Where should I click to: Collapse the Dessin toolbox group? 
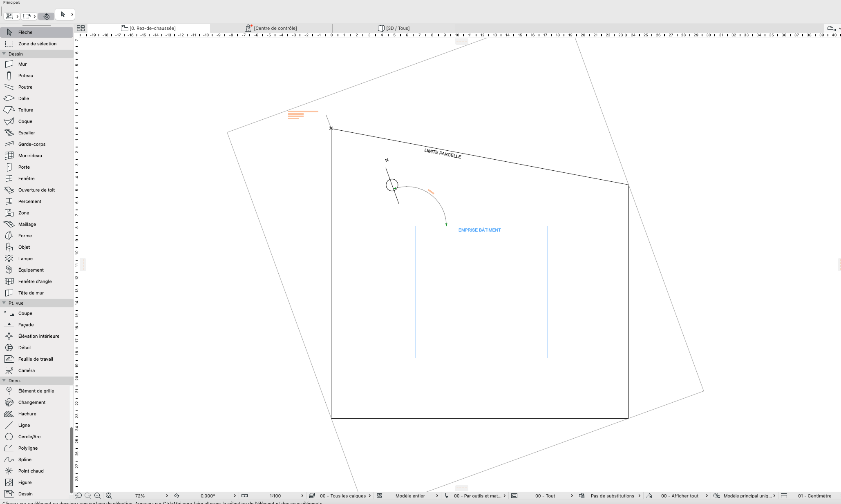(4, 54)
